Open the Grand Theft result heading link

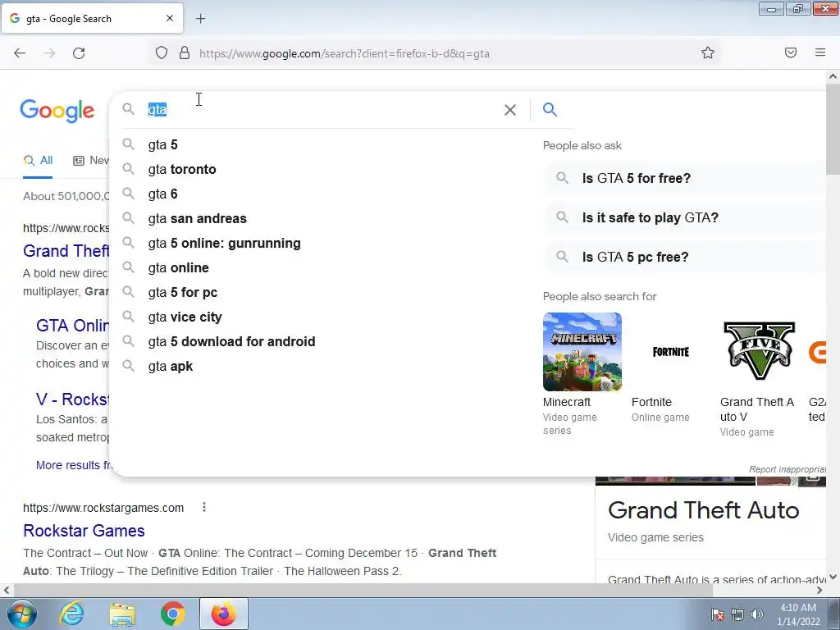click(x=66, y=251)
